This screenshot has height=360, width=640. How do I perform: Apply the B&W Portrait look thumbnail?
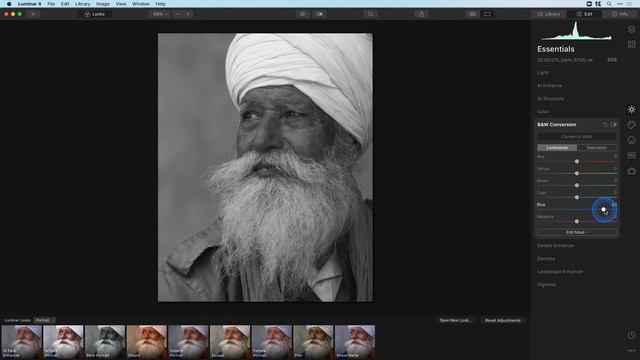(105, 342)
